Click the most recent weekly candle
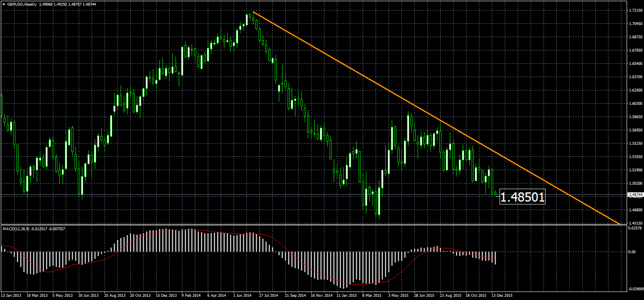The image size is (644, 300). [x=496, y=194]
